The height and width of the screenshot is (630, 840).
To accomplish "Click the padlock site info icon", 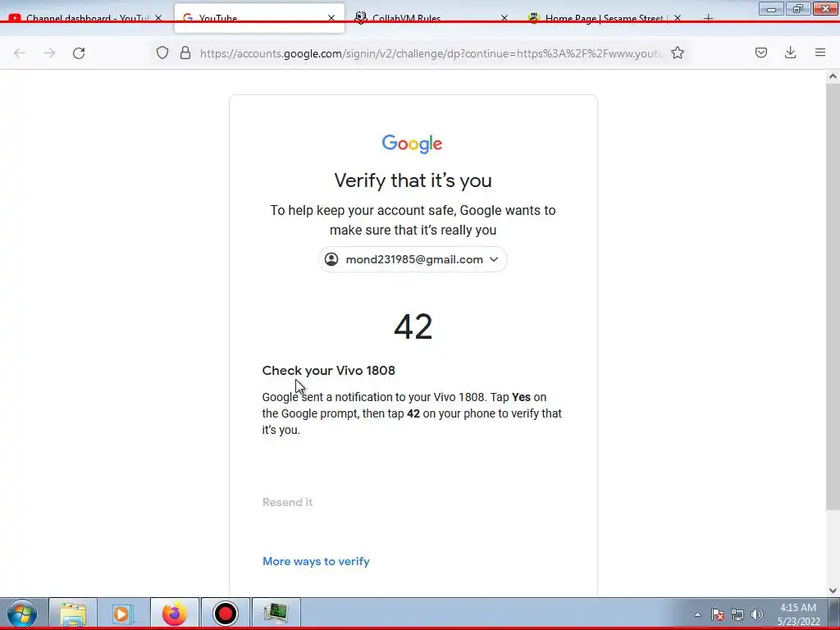I will coord(185,52).
